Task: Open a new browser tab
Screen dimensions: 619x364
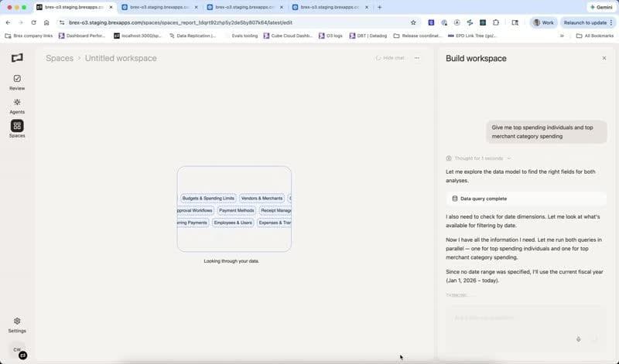Action: point(379,7)
